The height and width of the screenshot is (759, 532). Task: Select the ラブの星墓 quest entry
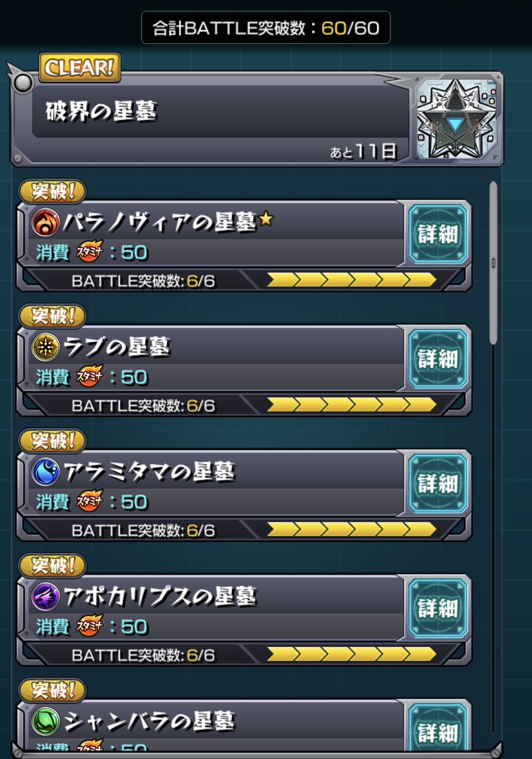[x=211, y=358]
